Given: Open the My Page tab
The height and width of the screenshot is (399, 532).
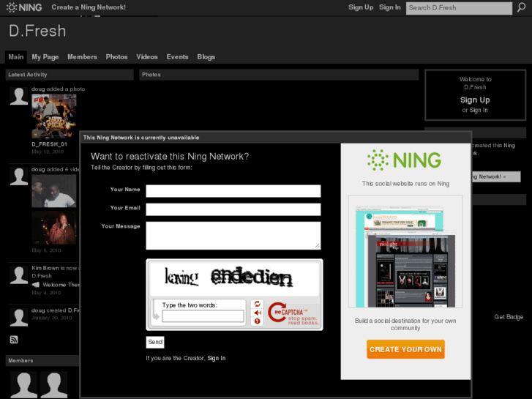Looking at the screenshot, I should pyautogui.click(x=45, y=56).
